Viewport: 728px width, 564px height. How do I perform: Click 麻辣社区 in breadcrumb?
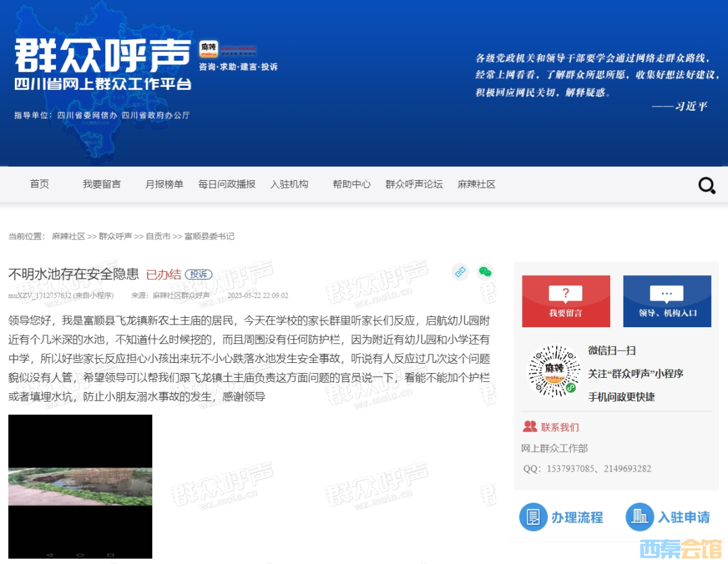click(x=69, y=237)
